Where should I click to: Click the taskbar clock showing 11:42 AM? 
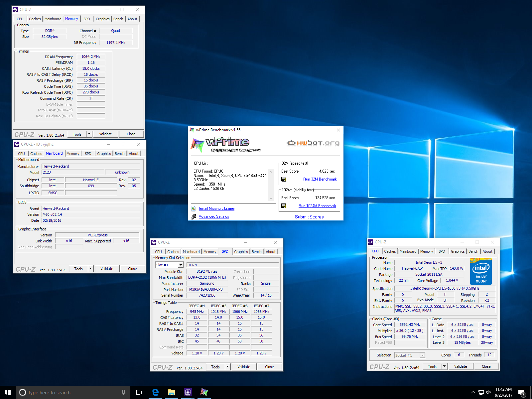click(x=503, y=392)
